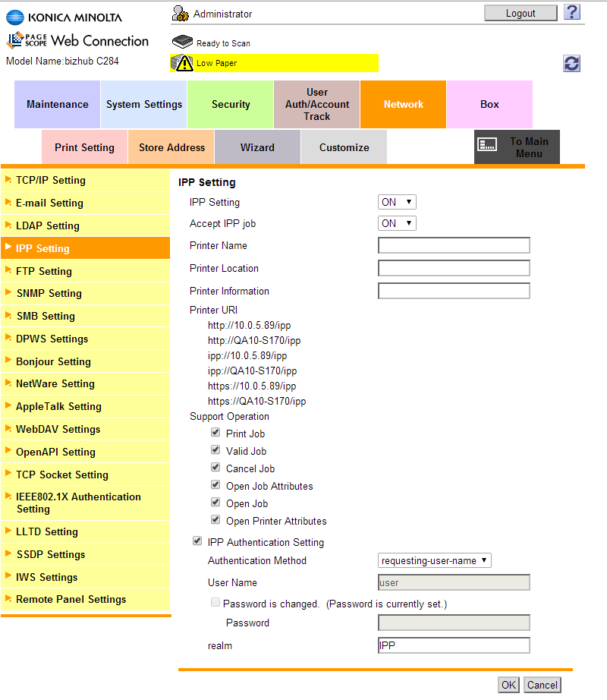
Task: Open the Authentication Method dropdown
Action: [434, 562]
